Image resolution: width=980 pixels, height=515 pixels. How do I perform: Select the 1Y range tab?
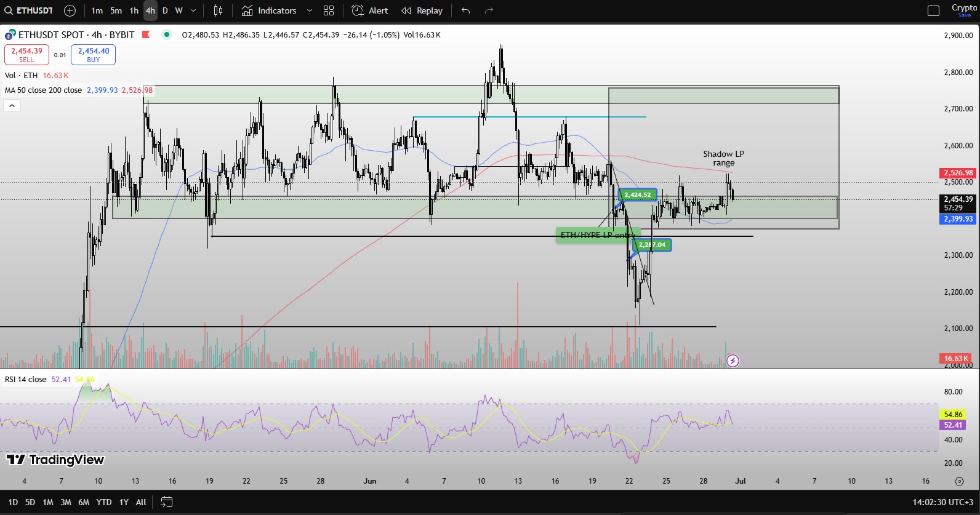click(124, 502)
